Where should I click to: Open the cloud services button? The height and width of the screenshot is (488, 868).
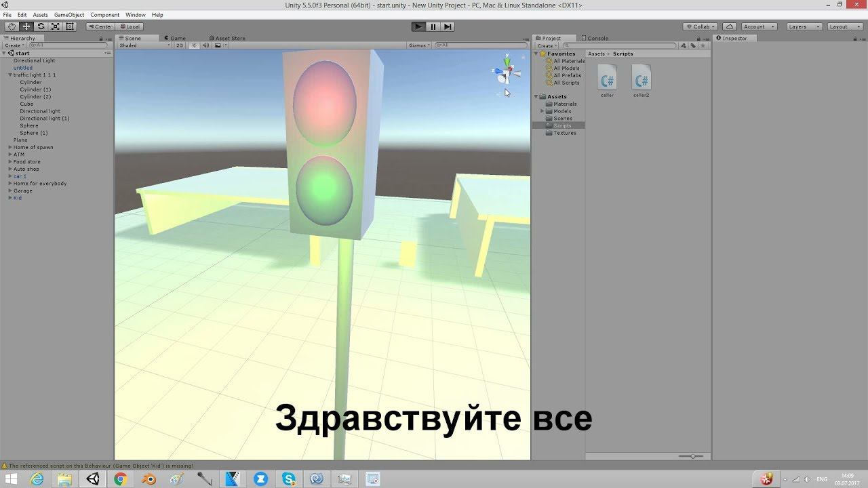pyautogui.click(x=729, y=26)
